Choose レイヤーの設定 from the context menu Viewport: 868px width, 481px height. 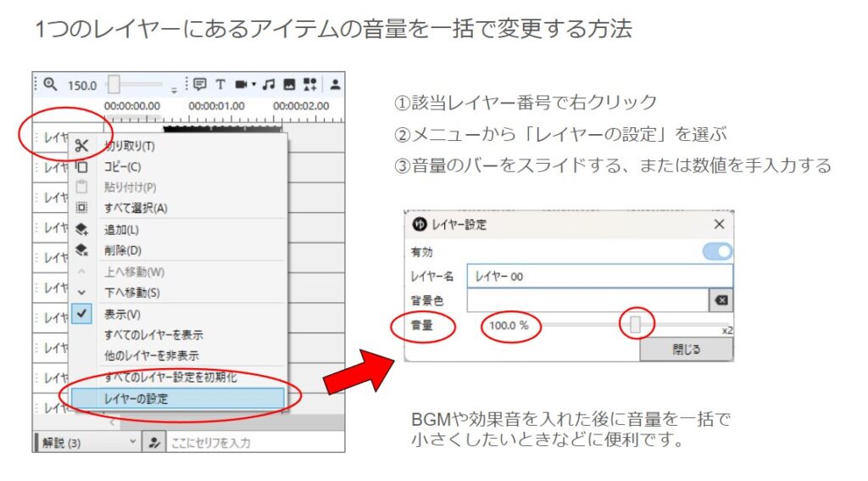(x=176, y=399)
